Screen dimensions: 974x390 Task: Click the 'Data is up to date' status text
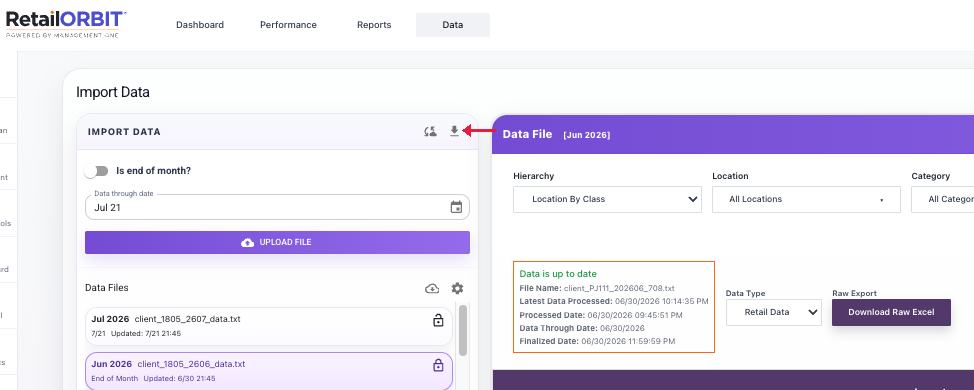558,274
